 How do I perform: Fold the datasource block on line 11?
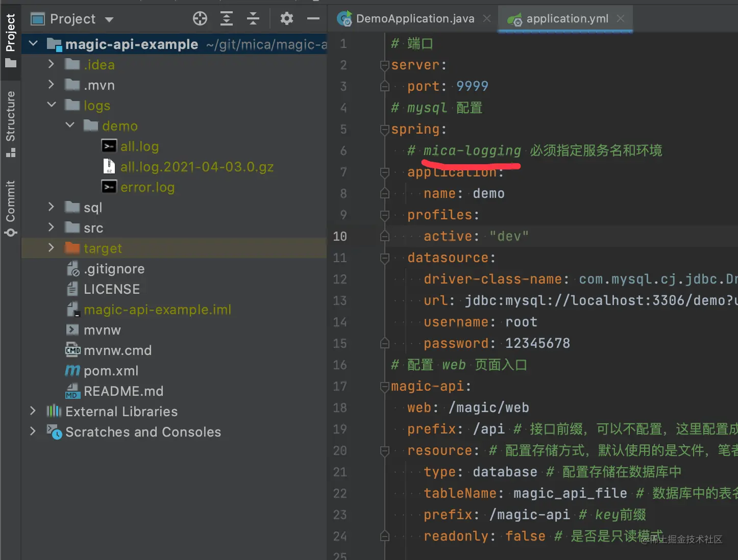[385, 258]
